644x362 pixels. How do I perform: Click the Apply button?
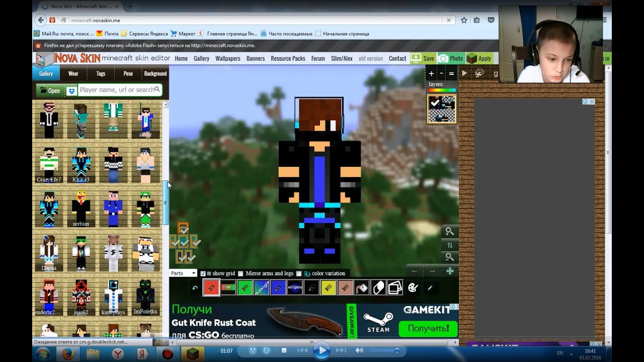479,58
